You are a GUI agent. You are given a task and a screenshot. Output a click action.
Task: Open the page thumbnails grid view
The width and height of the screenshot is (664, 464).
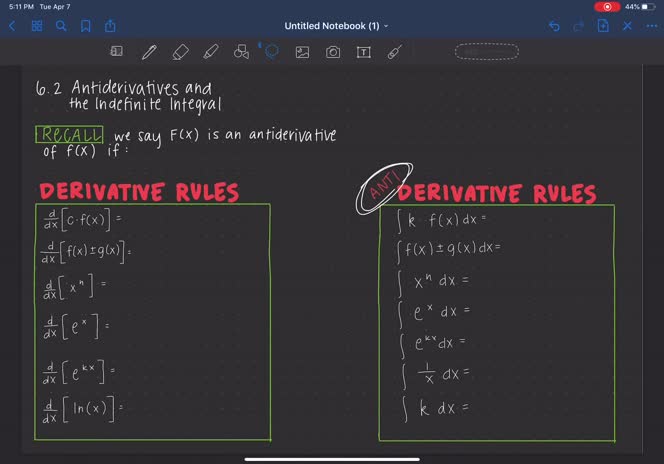37,26
